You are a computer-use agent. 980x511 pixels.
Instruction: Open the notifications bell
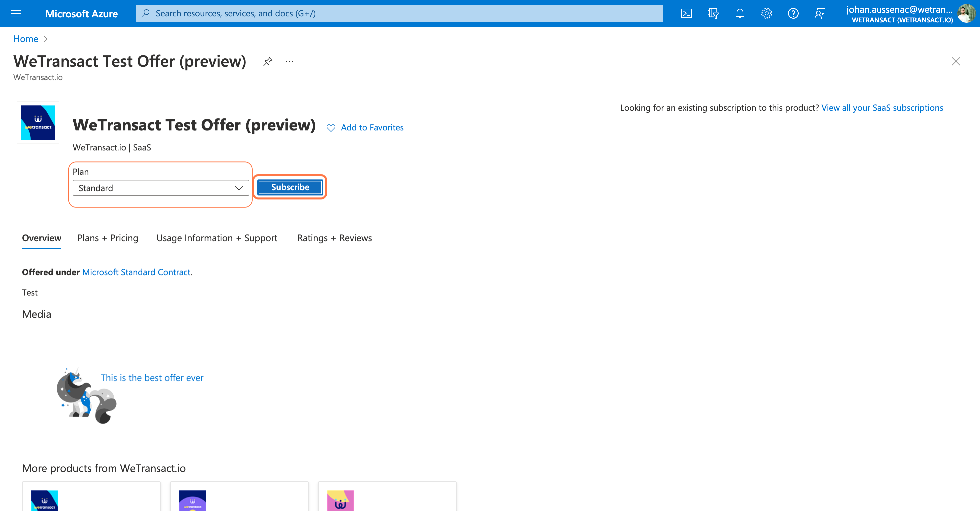pos(740,13)
